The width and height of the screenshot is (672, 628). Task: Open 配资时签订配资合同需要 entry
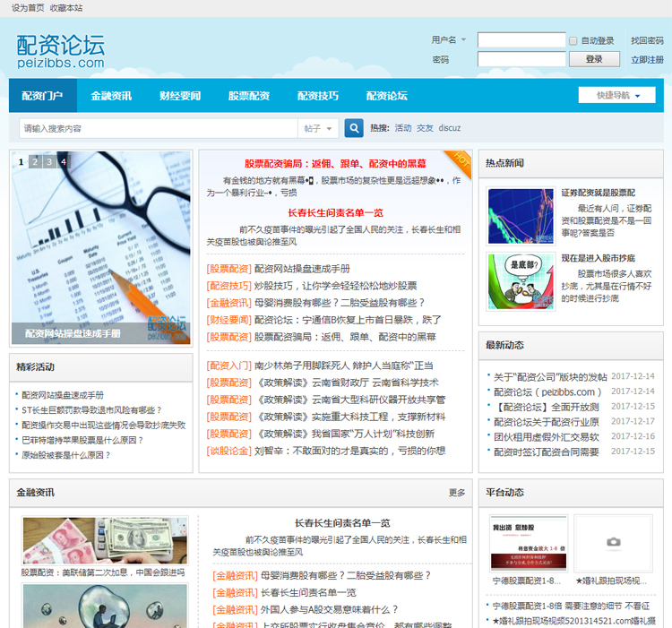point(547,452)
